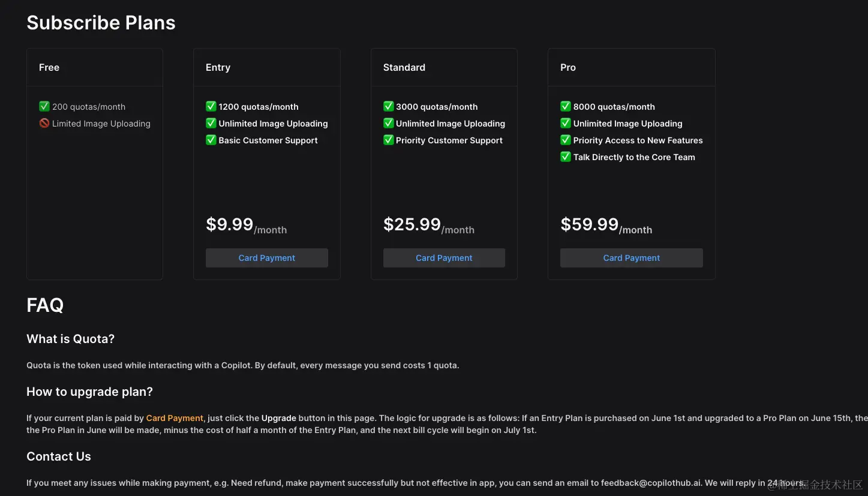Screen dimensions: 868x496
Task: Click green check icon beside 200 quotas/month
Action: (44, 107)
